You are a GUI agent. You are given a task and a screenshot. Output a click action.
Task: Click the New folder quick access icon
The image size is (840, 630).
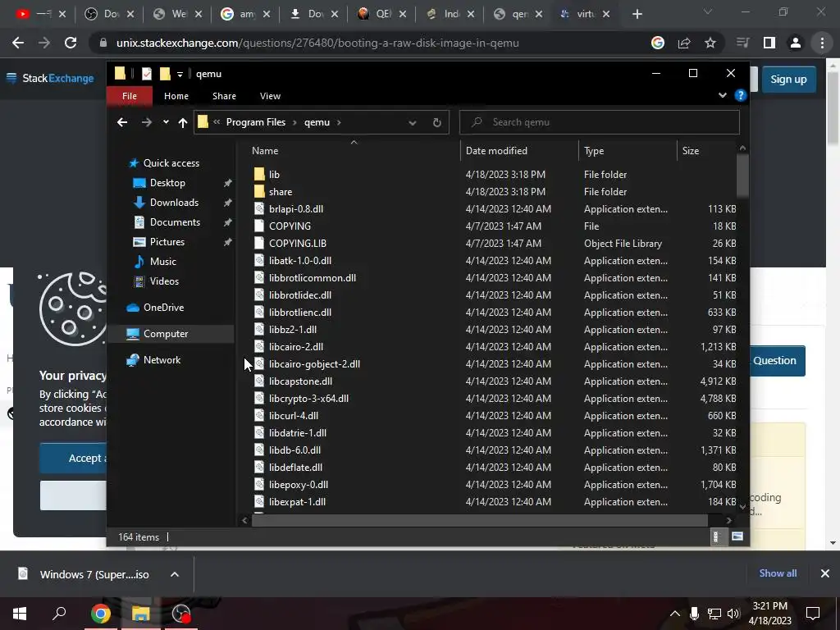coord(165,73)
